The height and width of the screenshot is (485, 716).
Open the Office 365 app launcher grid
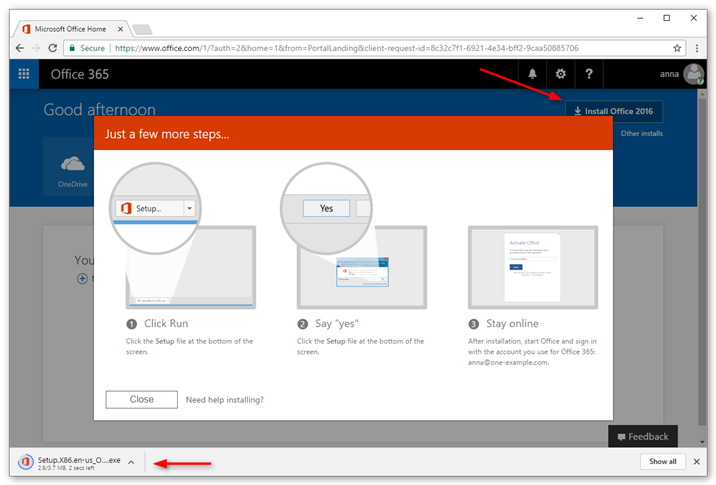tap(24, 74)
